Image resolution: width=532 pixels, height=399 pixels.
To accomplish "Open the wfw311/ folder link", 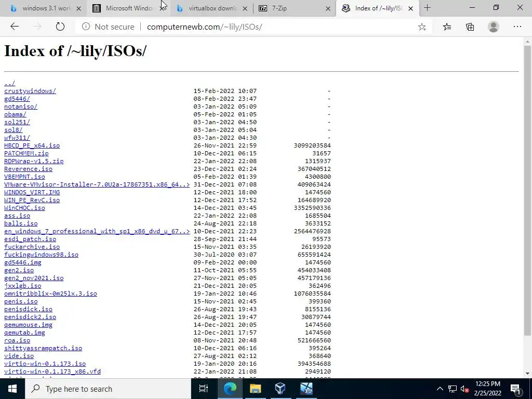I will coord(17,138).
